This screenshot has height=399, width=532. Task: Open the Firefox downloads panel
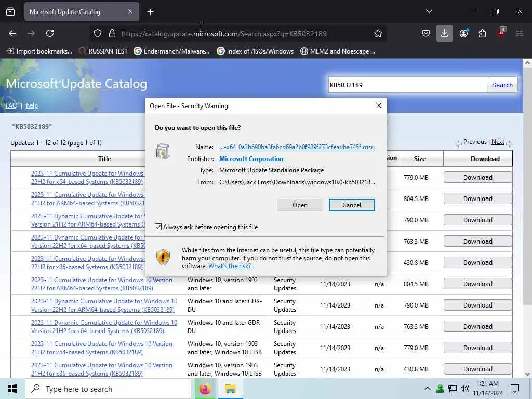pyautogui.click(x=445, y=33)
